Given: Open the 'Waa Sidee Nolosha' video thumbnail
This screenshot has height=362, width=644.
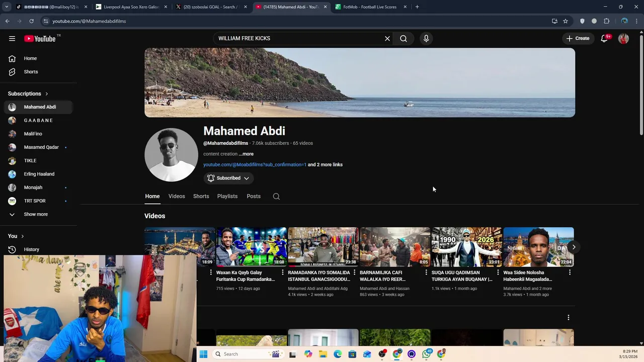Looking at the screenshot, I should click(538, 247).
